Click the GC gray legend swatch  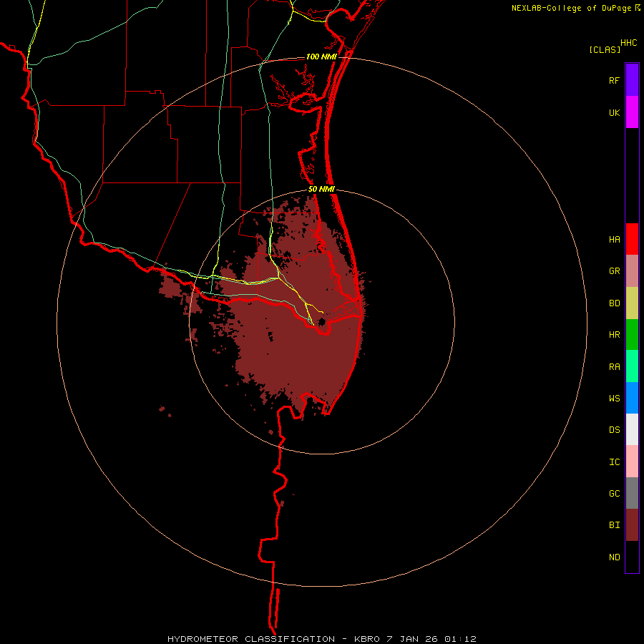pyautogui.click(x=632, y=493)
